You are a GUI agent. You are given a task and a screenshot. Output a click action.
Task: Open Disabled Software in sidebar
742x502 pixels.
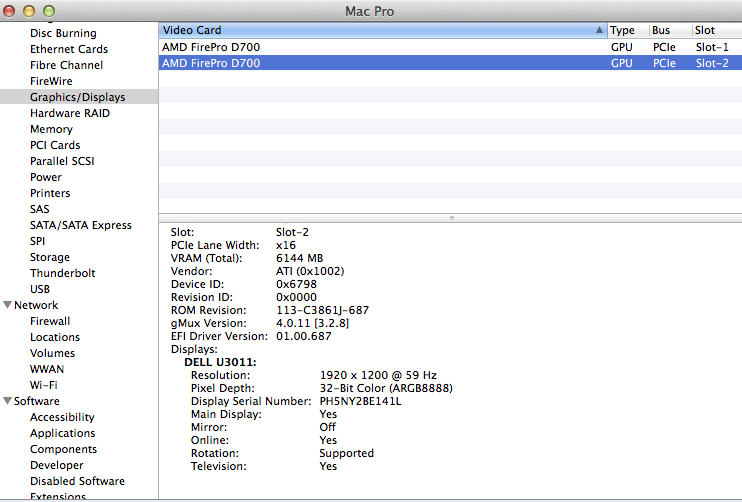tap(77, 481)
